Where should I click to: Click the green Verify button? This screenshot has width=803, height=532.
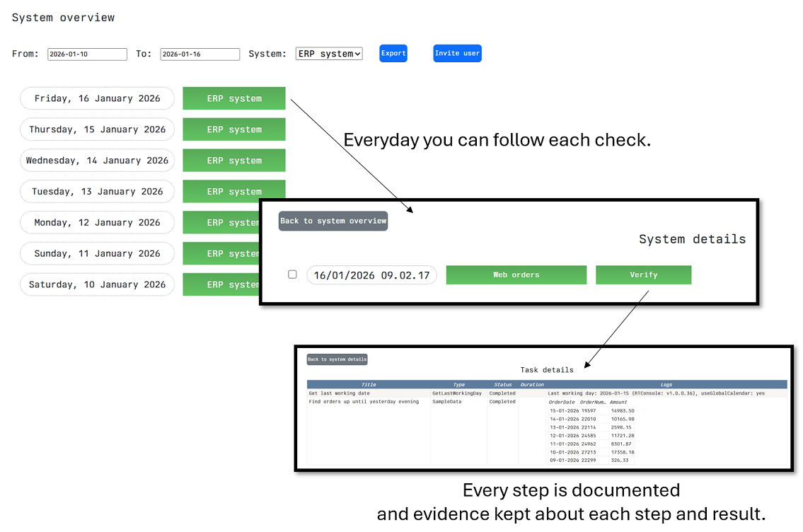click(x=643, y=275)
